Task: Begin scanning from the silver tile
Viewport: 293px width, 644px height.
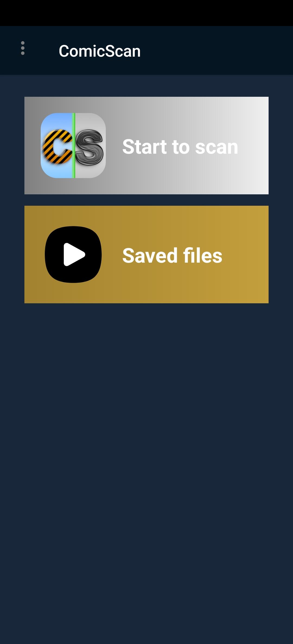Action: tap(146, 146)
